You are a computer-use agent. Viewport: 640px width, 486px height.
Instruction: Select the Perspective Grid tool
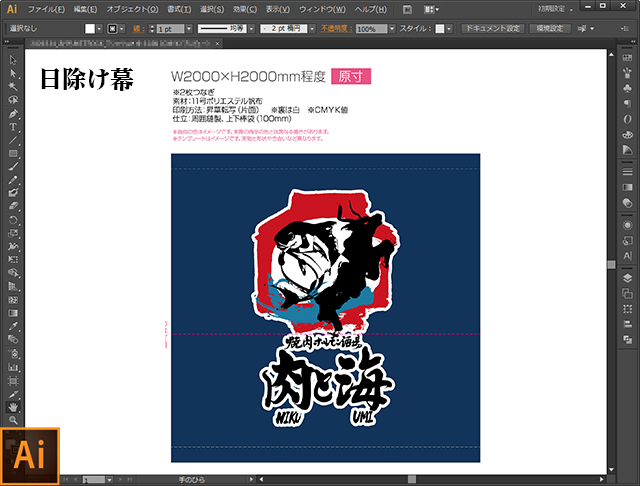(13, 286)
